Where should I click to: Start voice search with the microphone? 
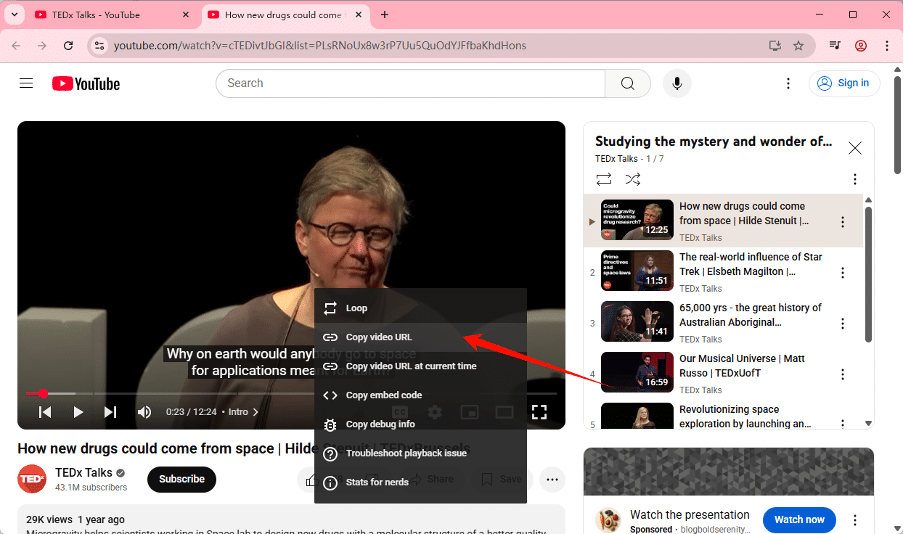tap(677, 84)
